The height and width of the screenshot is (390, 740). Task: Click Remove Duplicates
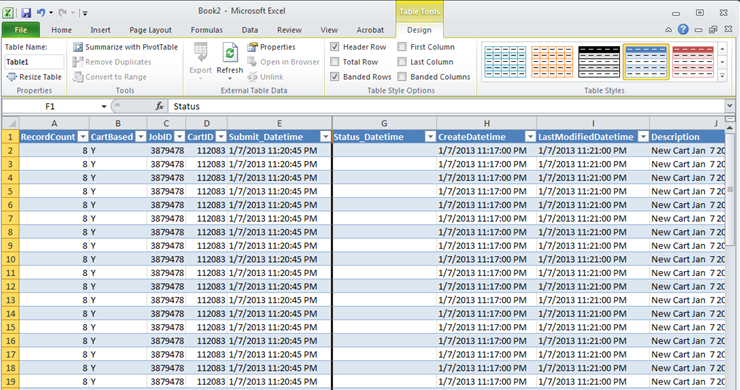click(112, 62)
